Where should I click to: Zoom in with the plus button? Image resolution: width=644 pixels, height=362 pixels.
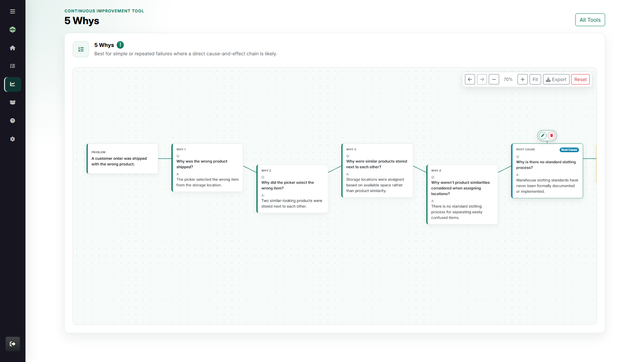[x=523, y=79]
